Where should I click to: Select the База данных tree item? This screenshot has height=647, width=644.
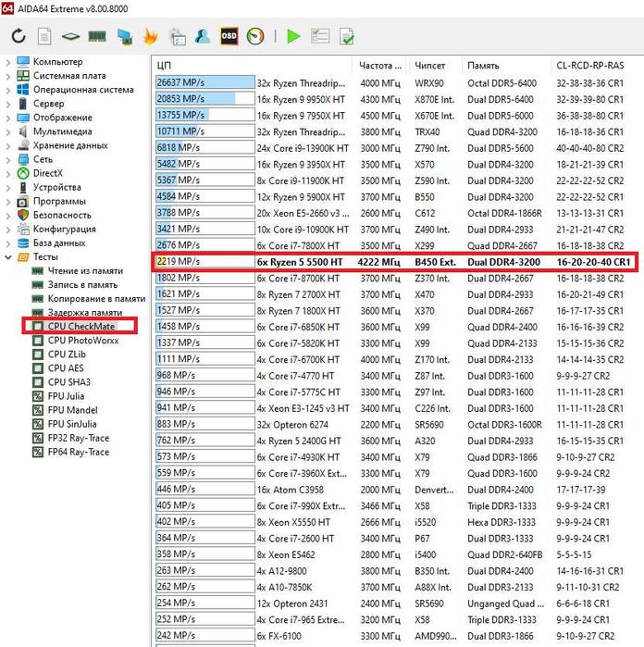point(59,243)
